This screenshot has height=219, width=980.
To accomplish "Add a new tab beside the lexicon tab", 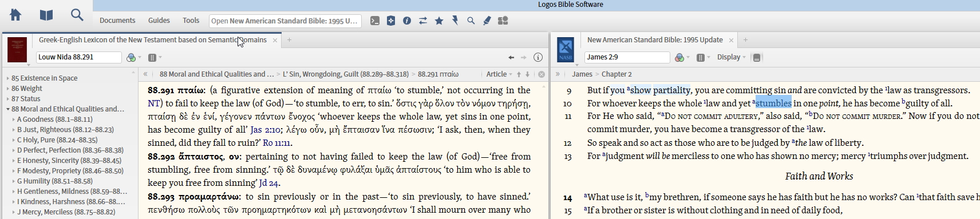I will [289, 40].
